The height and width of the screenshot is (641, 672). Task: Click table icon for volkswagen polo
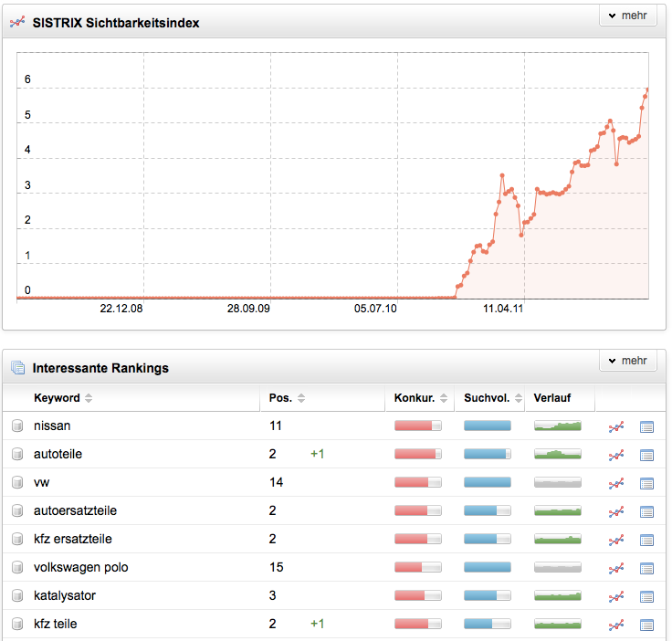[646, 568]
